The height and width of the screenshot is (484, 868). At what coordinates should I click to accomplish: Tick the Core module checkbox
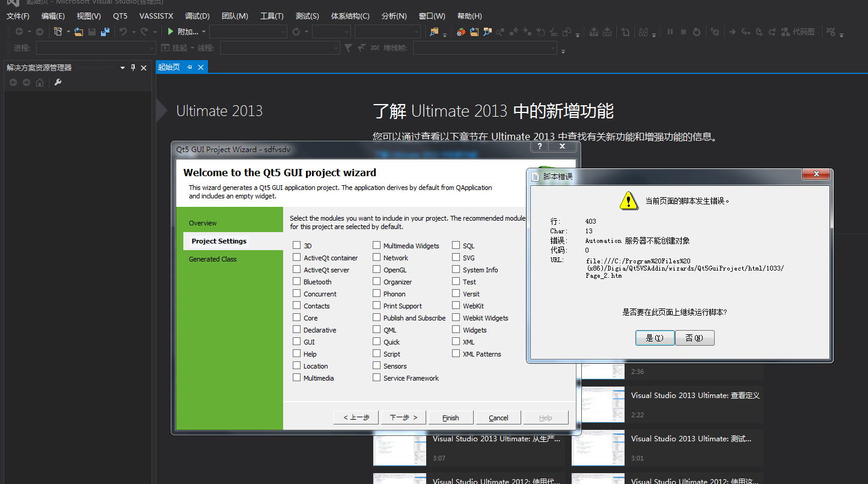[297, 317]
